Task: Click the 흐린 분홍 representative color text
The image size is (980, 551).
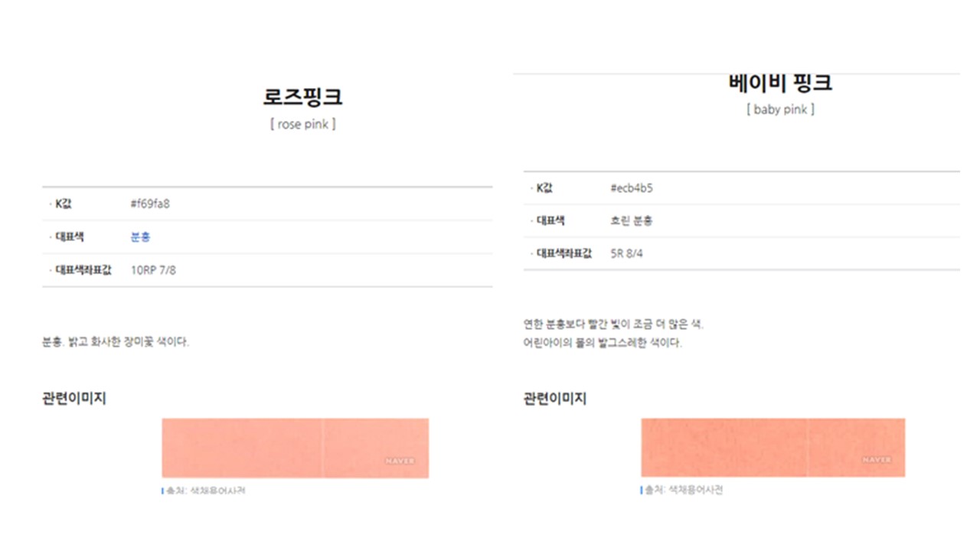Action: [631, 221]
